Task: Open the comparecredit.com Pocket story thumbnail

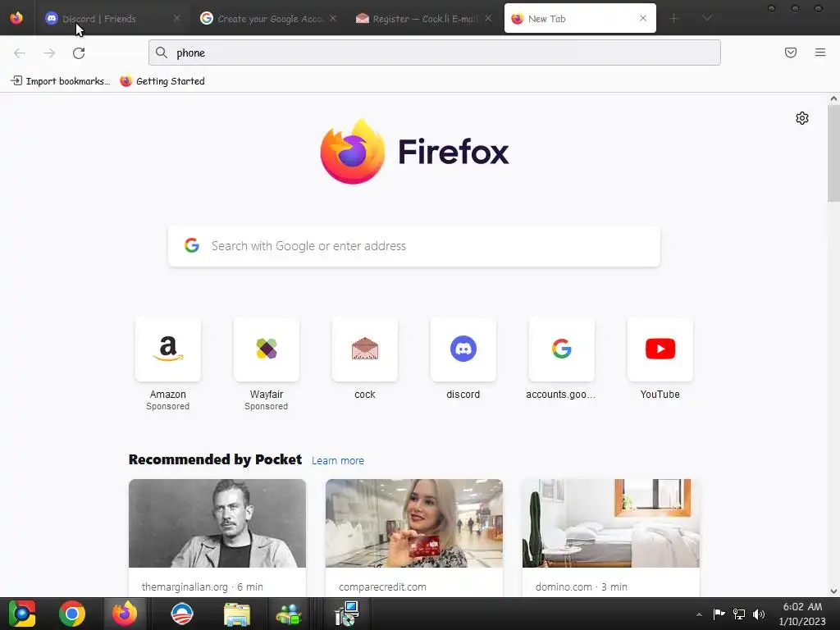Action: click(x=414, y=523)
